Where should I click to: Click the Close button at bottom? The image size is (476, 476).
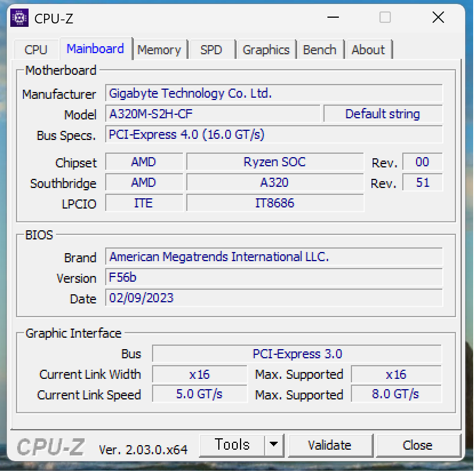click(x=418, y=445)
